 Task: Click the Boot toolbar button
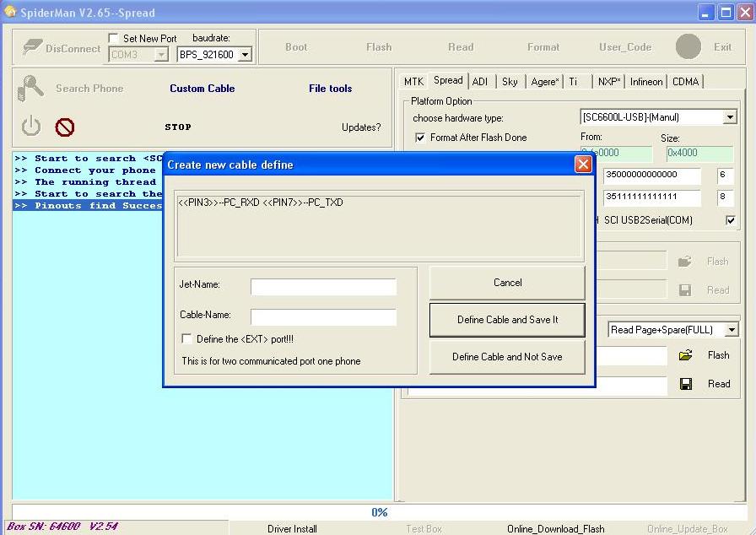[296, 46]
